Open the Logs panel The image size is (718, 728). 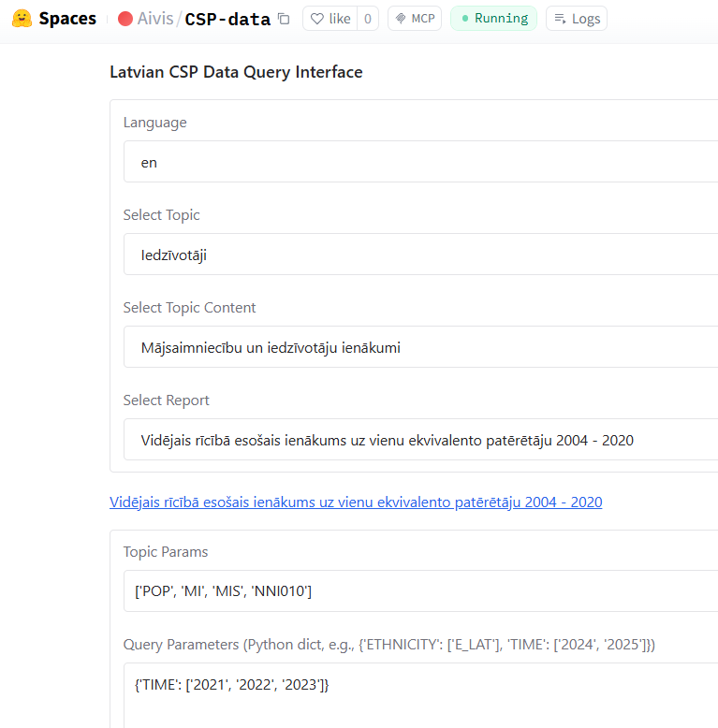[577, 19]
